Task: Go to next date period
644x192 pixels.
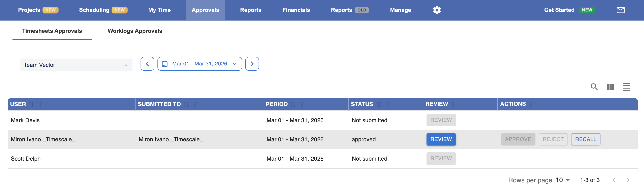Action: [x=252, y=64]
